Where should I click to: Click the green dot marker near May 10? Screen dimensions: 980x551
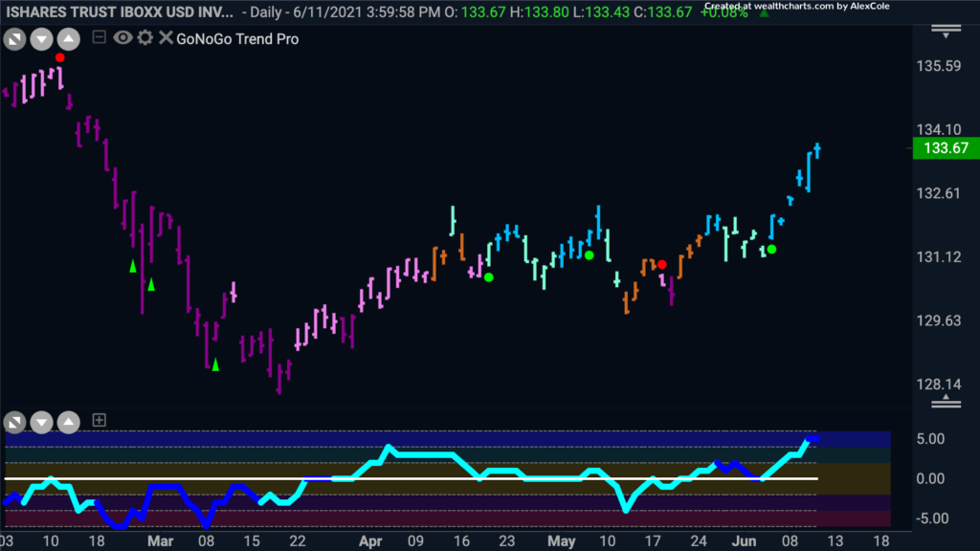click(589, 254)
